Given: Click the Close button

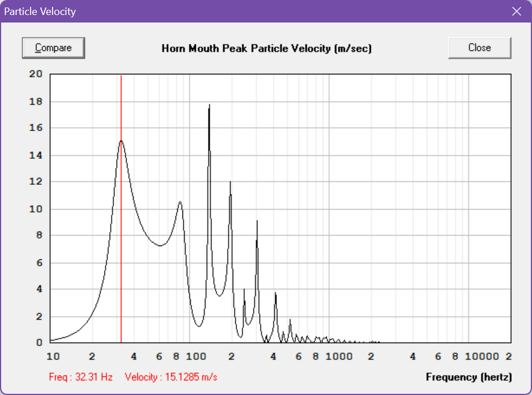Looking at the screenshot, I should [x=479, y=48].
